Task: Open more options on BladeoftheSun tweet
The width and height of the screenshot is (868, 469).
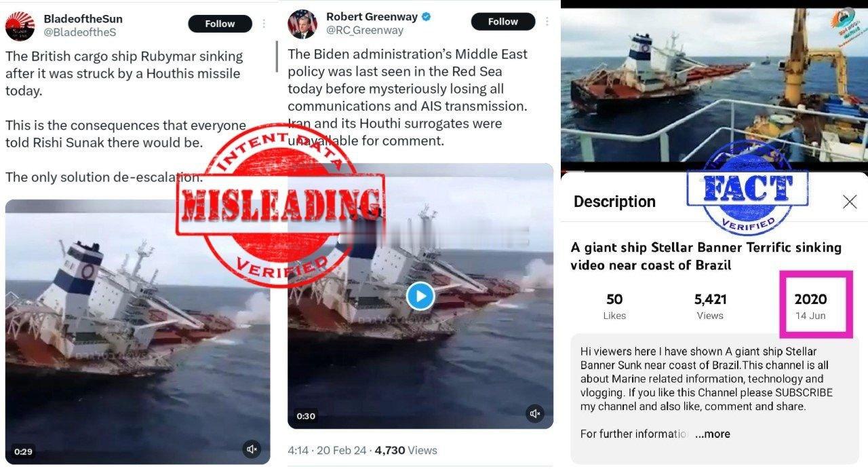Action: coord(264,24)
